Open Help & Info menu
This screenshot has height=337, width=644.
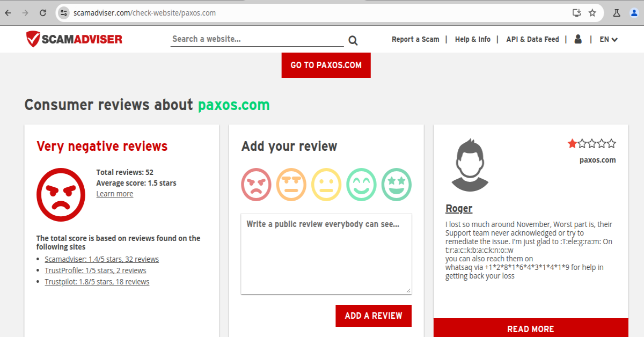point(473,39)
